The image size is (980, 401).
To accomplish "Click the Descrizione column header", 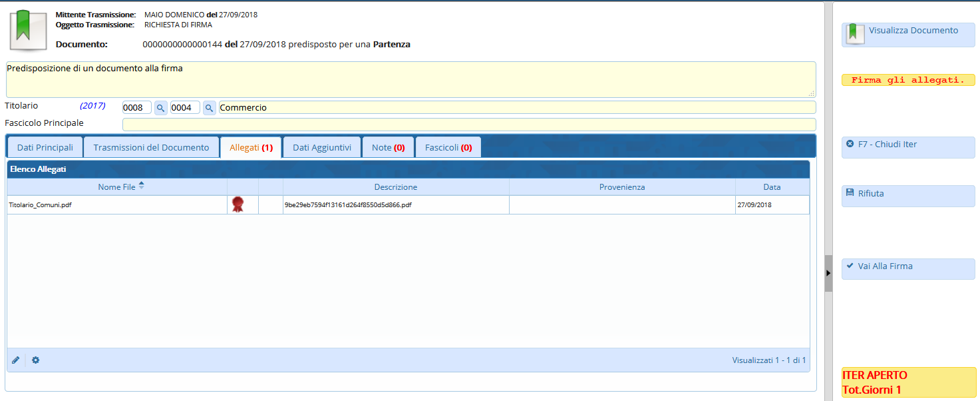I will pyautogui.click(x=396, y=187).
